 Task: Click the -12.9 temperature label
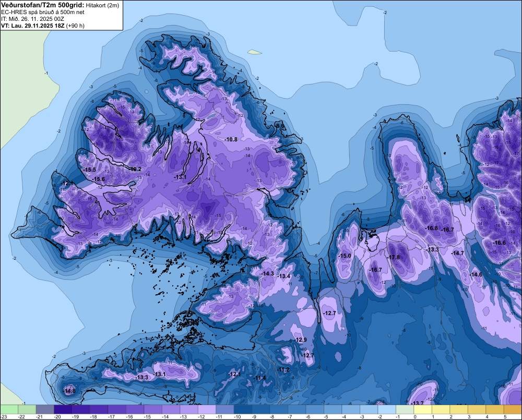(301, 340)
